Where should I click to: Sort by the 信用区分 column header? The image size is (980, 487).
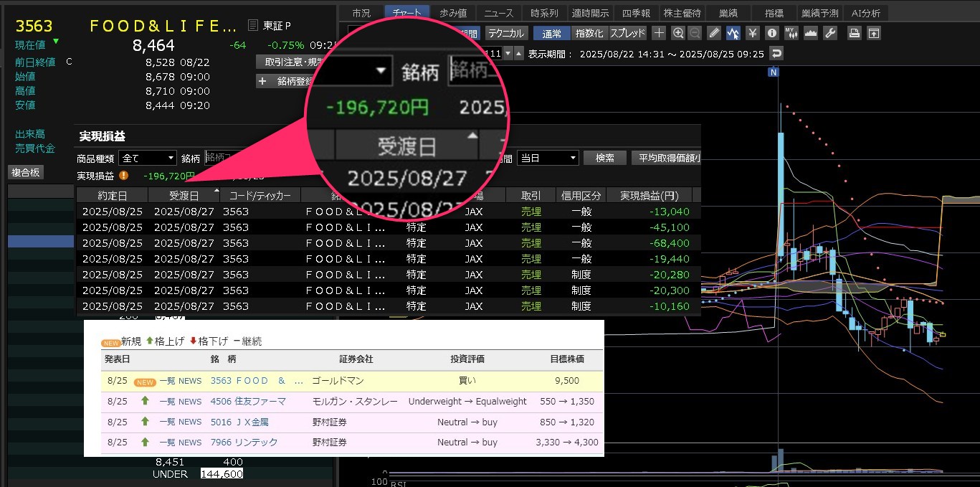pyautogui.click(x=581, y=195)
